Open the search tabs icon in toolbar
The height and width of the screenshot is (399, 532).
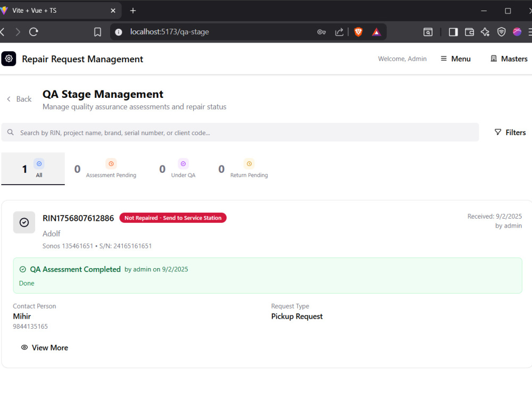click(428, 32)
